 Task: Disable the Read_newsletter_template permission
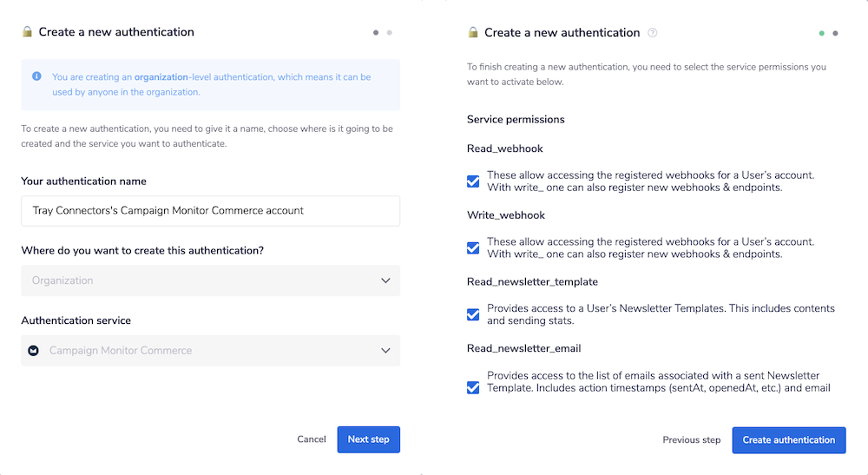[x=473, y=314]
